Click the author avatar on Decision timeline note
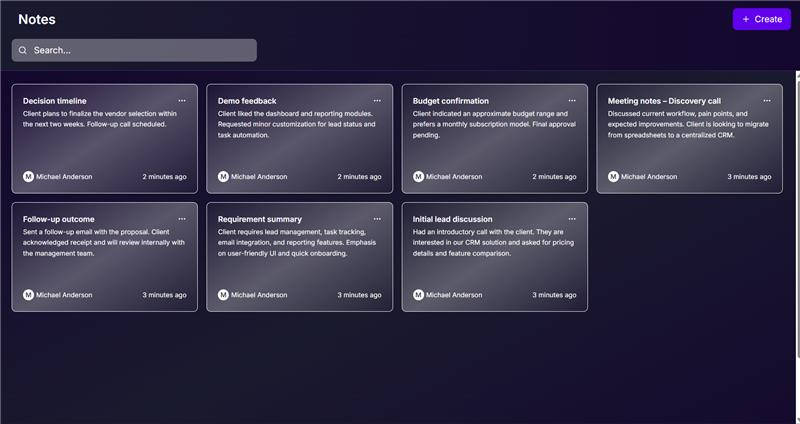Viewport: 800px width, 424px height. pyautogui.click(x=28, y=177)
